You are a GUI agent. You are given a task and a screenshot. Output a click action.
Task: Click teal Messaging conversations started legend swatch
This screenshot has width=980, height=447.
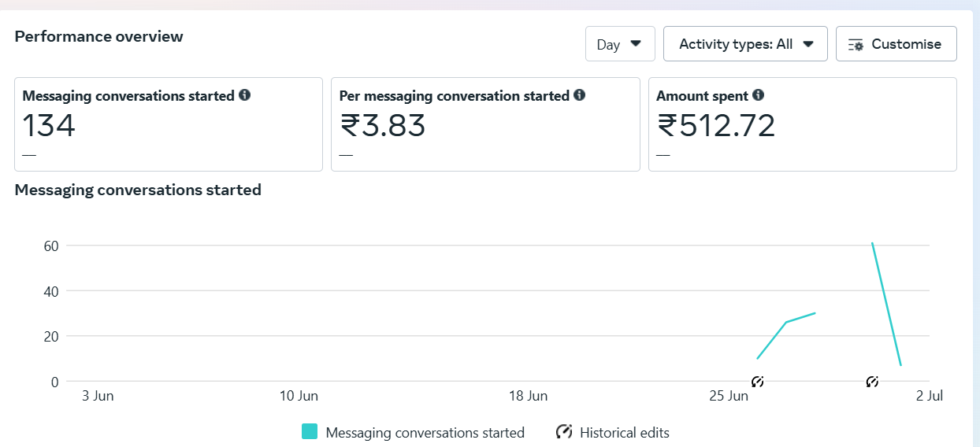coord(310,432)
